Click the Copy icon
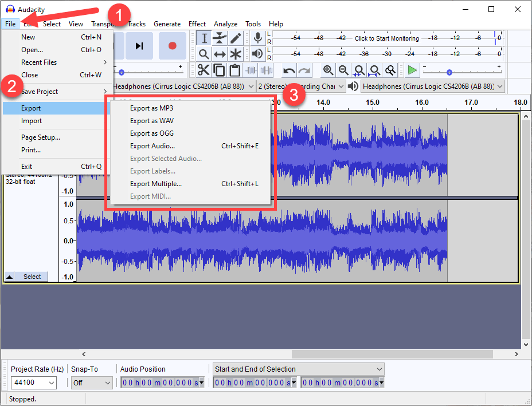The width and height of the screenshot is (532, 406). (219, 70)
